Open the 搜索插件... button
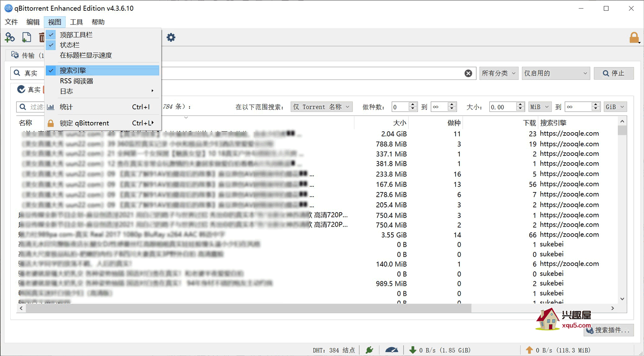The width and height of the screenshot is (644, 356). [609, 330]
